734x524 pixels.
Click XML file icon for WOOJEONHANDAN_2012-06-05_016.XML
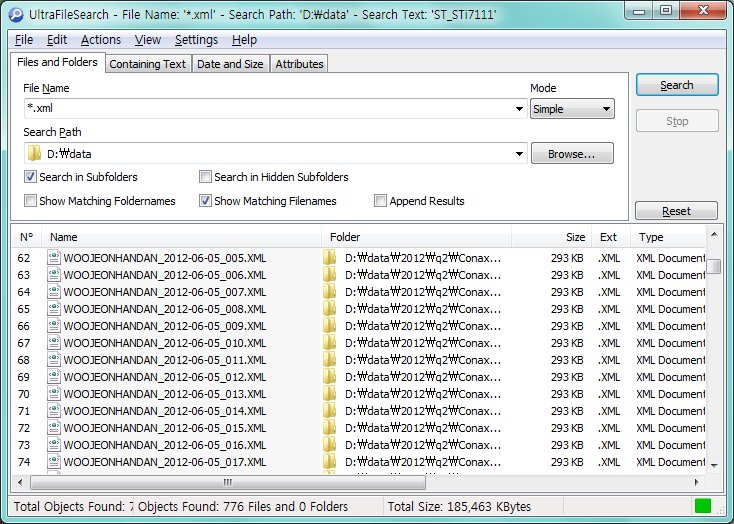coord(54,445)
